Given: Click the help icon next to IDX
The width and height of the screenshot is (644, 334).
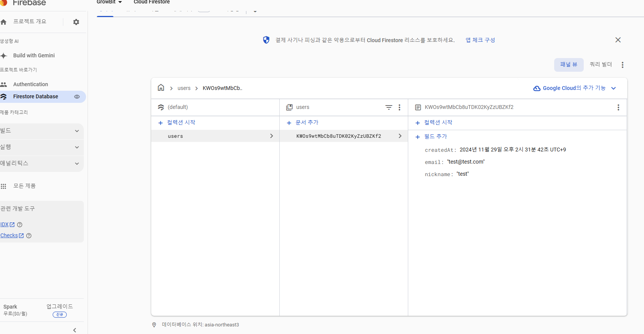Looking at the screenshot, I should point(20,225).
